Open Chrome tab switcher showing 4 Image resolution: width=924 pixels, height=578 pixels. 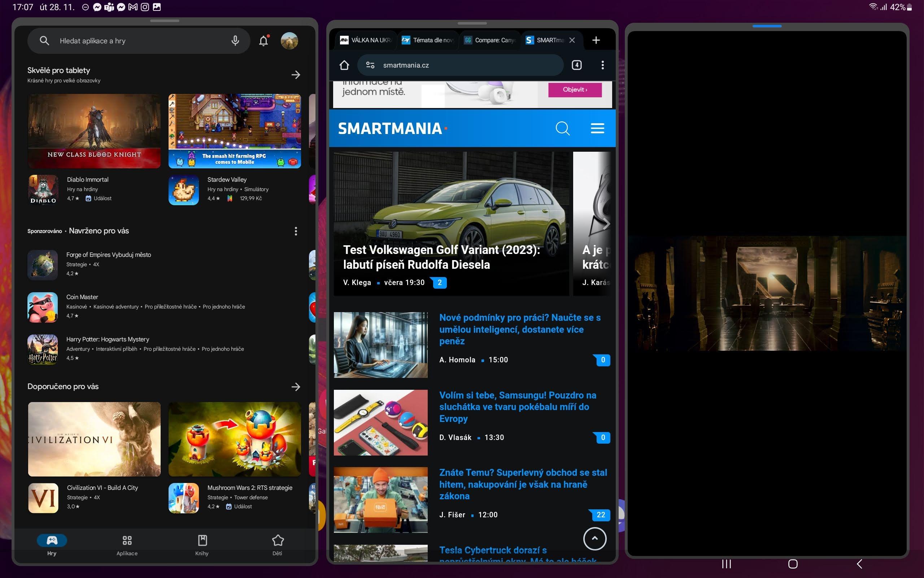576,65
